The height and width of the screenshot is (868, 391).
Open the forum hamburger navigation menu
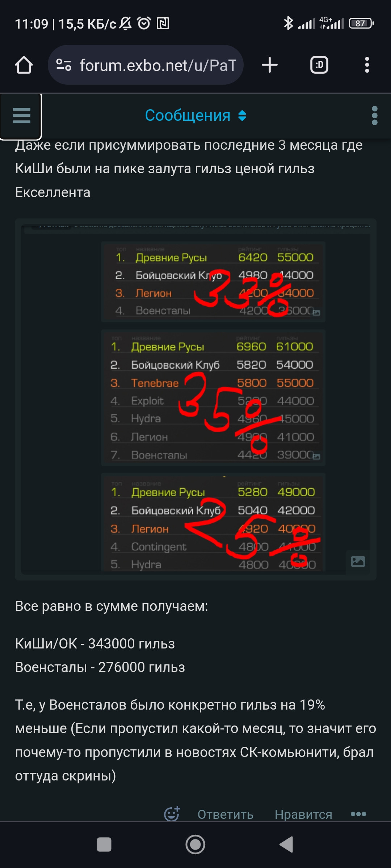[x=21, y=116]
